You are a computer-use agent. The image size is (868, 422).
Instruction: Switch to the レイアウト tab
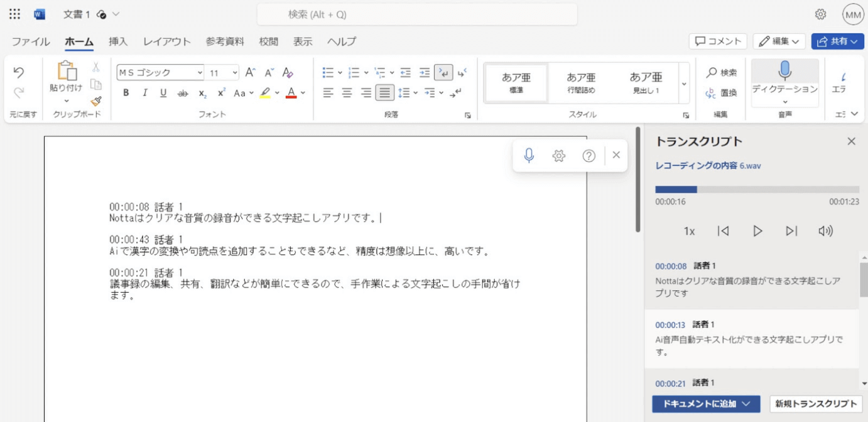166,41
